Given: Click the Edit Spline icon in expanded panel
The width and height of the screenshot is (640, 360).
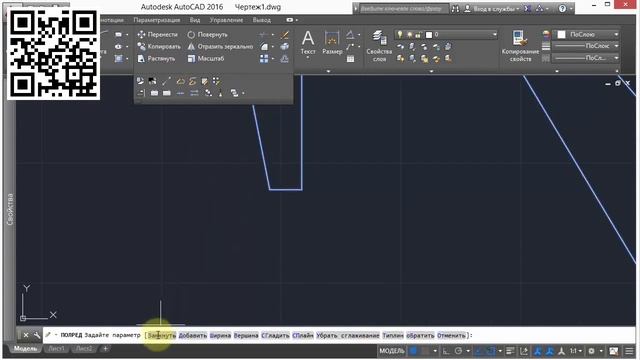Looking at the screenshot, I should click(x=192, y=81).
